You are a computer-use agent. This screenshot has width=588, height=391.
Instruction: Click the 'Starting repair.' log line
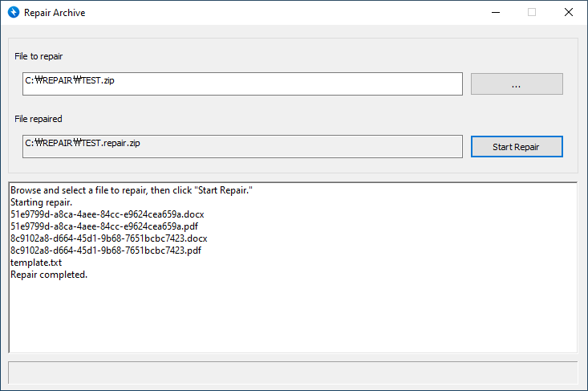point(41,202)
